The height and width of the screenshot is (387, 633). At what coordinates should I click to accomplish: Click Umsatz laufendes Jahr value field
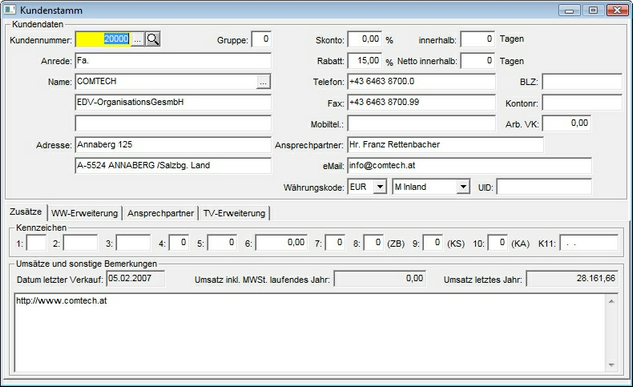tap(380, 279)
